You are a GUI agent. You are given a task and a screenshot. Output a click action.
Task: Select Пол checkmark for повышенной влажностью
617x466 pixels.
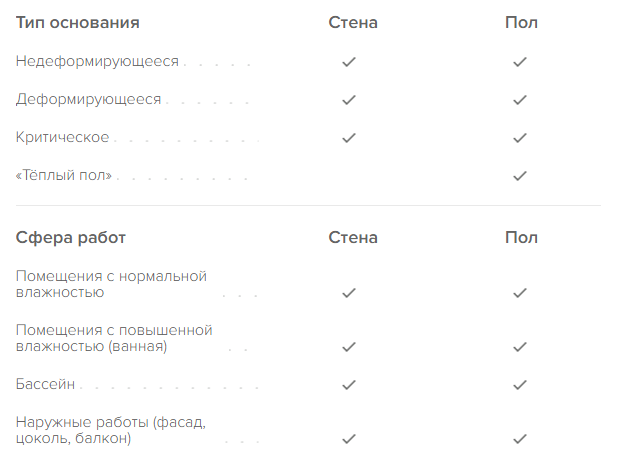point(520,347)
